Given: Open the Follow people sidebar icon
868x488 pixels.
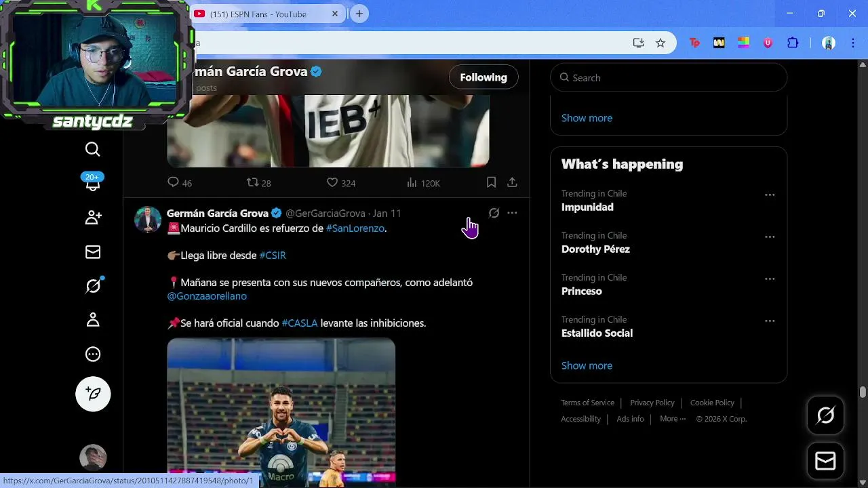Looking at the screenshot, I should click(x=93, y=218).
